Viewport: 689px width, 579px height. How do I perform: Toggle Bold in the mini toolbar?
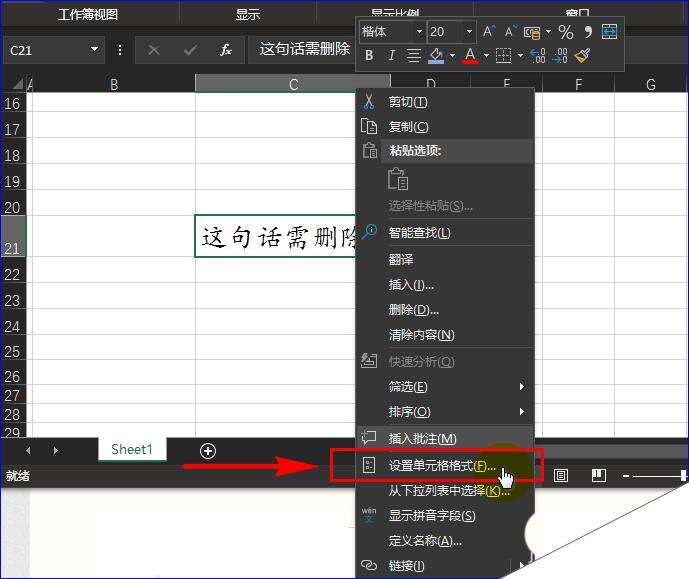click(x=369, y=55)
